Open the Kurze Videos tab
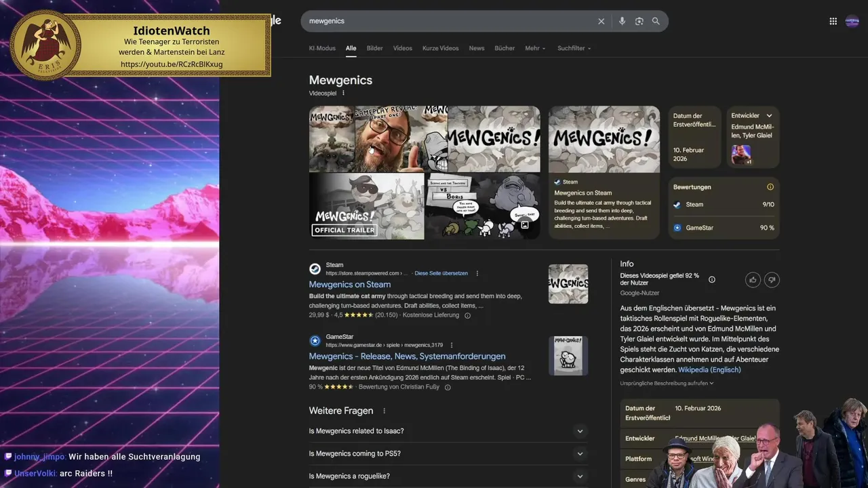868x488 pixels. pyautogui.click(x=440, y=48)
